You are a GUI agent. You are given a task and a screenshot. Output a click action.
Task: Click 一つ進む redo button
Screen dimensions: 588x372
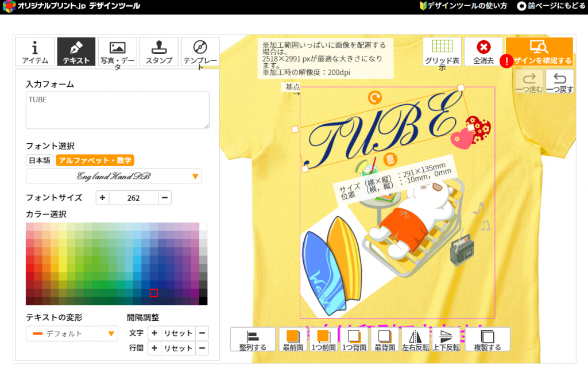pos(529,81)
